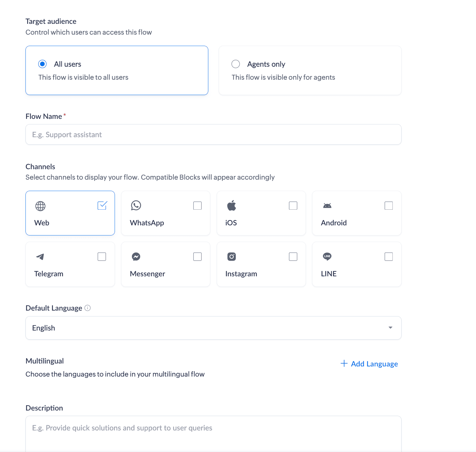
Task: Click the Messenger channel icon
Action: (136, 257)
